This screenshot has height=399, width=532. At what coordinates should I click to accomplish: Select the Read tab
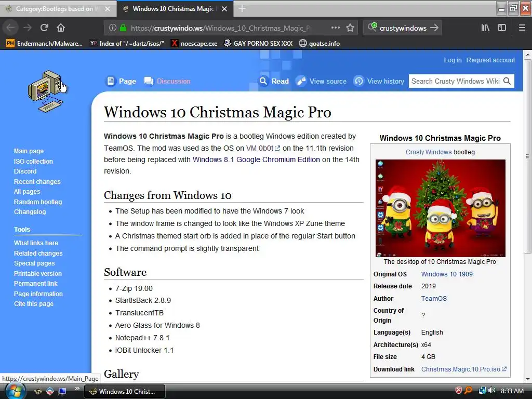coord(274,81)
